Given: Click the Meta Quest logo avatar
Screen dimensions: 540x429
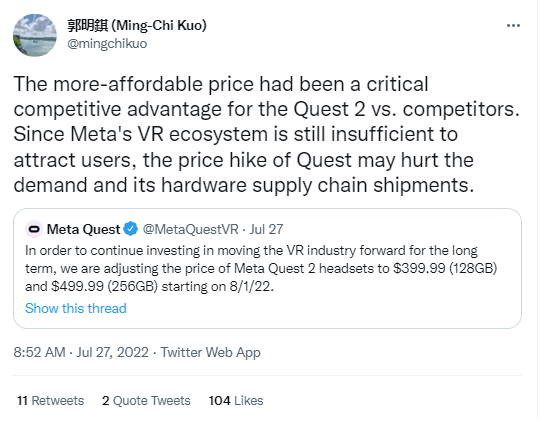Looking at the screenshot, I should pos(34,229).
